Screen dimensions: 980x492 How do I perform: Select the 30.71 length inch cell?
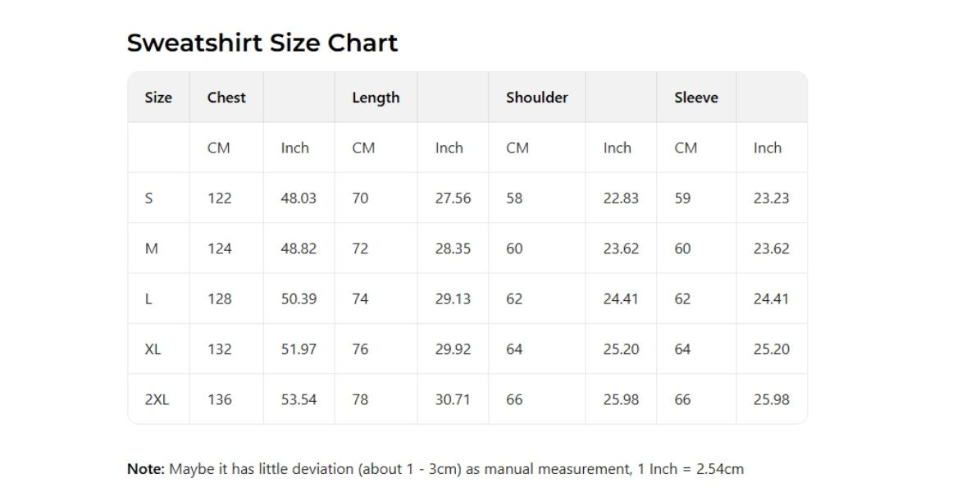pyautogui.click(x=453, y=400)
